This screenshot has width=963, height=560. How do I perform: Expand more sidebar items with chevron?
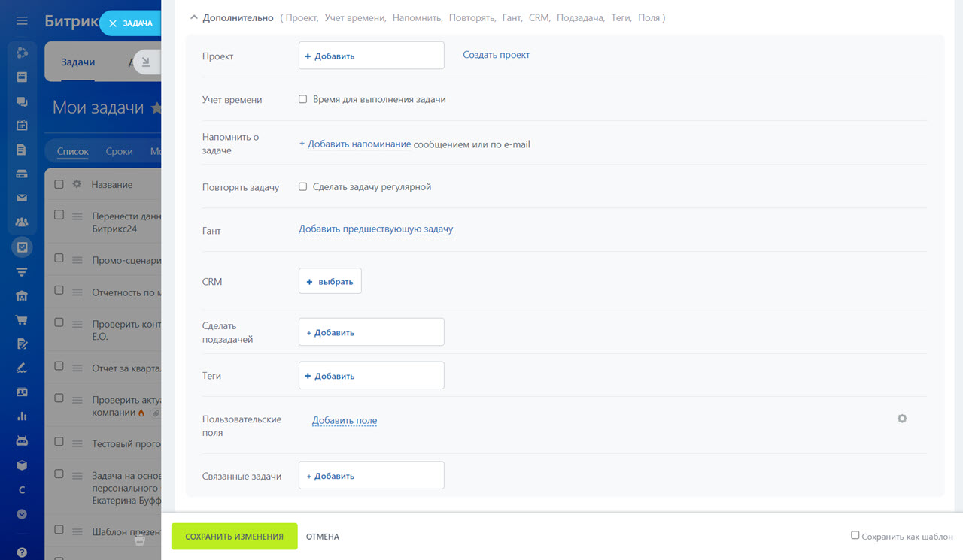(x=22, y=514)
